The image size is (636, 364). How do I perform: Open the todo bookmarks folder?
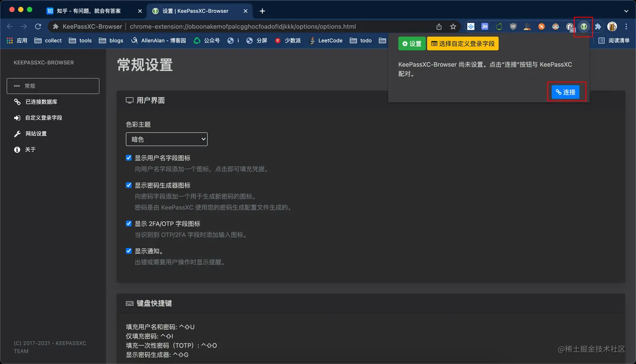(x=361, y=40)
